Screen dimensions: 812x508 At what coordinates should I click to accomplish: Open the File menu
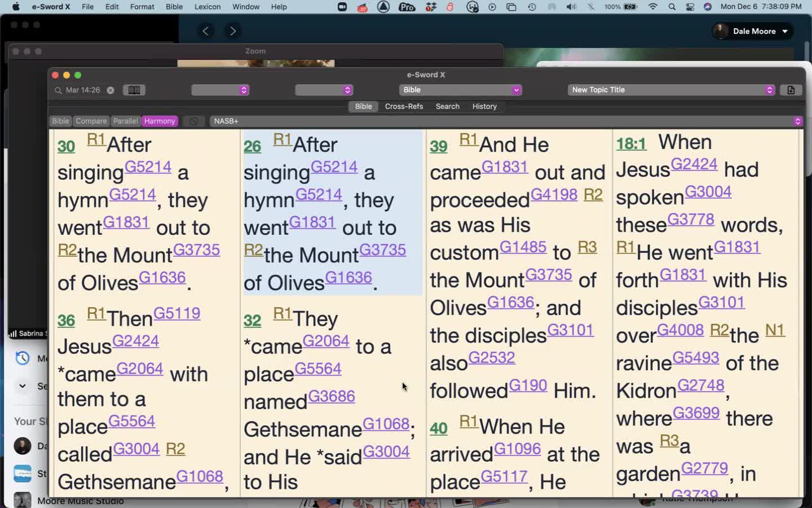click(87, 7)
